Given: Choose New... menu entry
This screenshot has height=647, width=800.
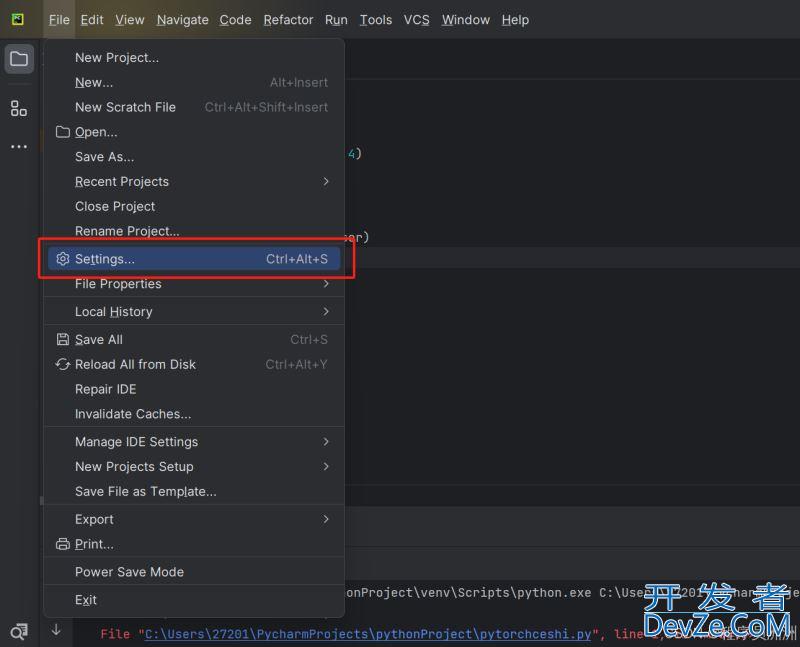Looking at the screenshot, I should pyautogui.click(x=194, y=82).
